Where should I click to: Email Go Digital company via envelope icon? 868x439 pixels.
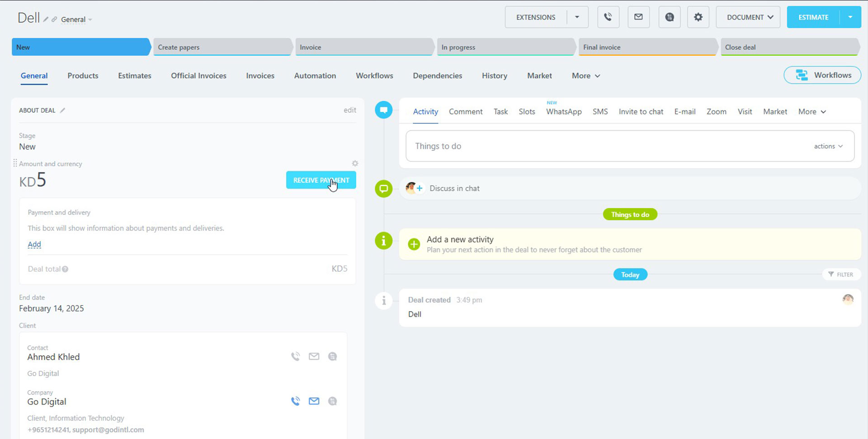point(314,401)
